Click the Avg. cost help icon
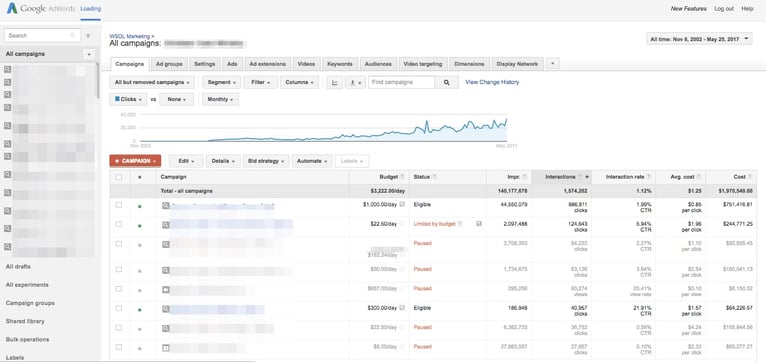The image size is (766, 362). (x=699, y=177)
